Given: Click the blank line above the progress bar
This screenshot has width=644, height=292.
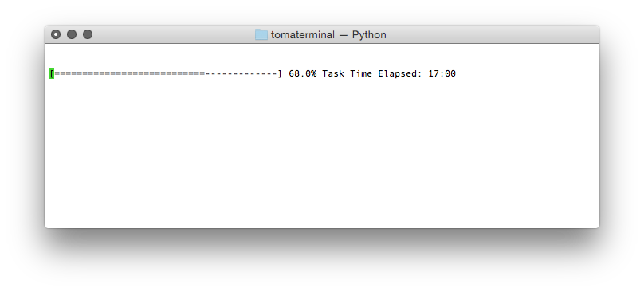Looking at the screenshot, I should click(321, 57).
